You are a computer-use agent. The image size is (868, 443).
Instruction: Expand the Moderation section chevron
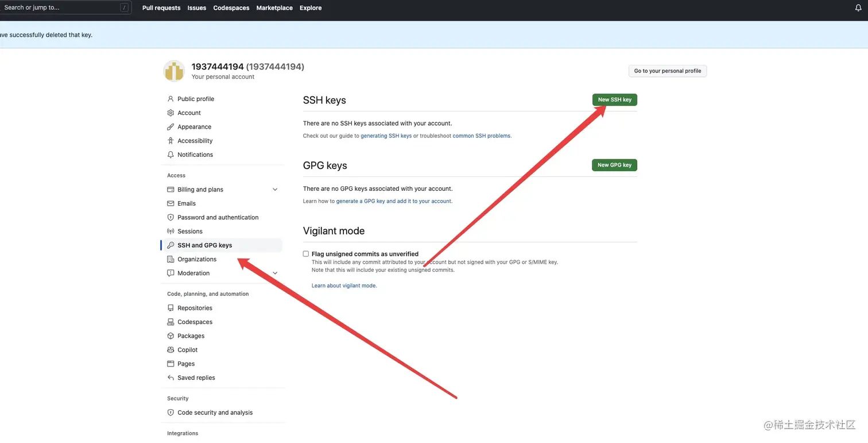pyautogui.click(x=275, y=273)
